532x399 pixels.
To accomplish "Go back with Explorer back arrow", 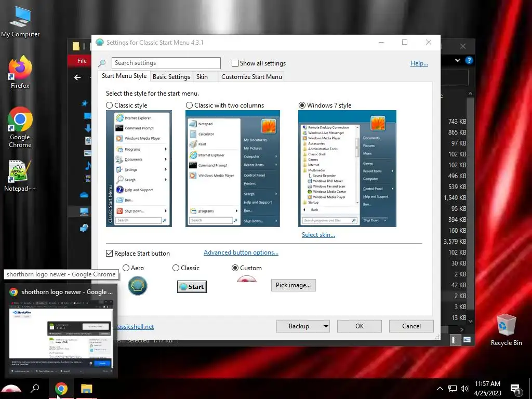I will click(77, 77).
